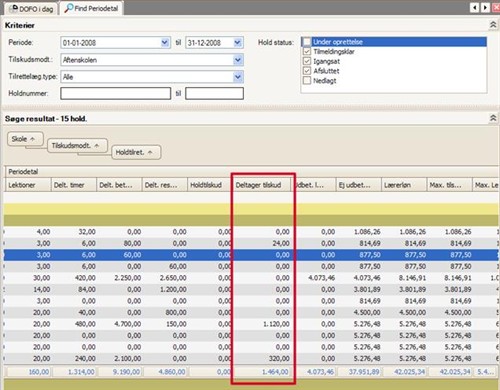Image resolution: width=500 pixels, height=390 pixels.
Task: Sort by the Ej udbet... column header
Action: pyautogui.click(x=358, y=185)
